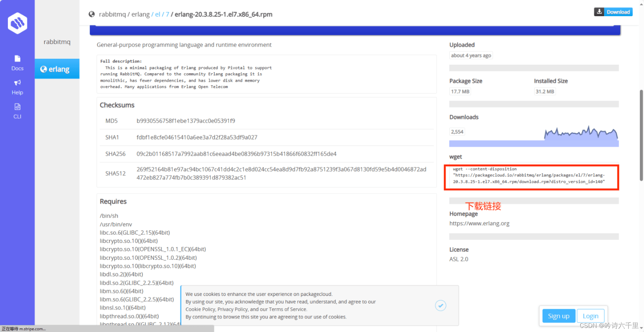The image size is (644, 332).
Task: Click rabbitmq in the breadcrumb
Action: [112, 14]
